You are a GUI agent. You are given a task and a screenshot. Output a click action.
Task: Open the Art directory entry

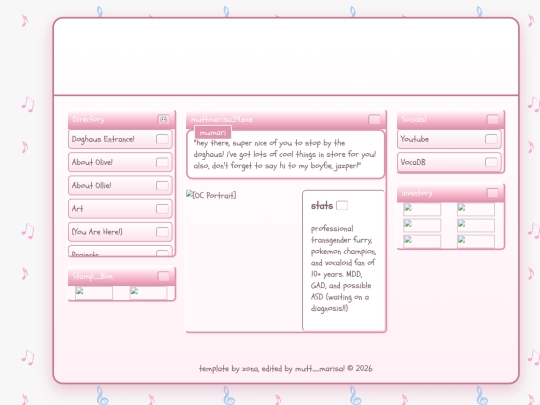coord(120,208)
